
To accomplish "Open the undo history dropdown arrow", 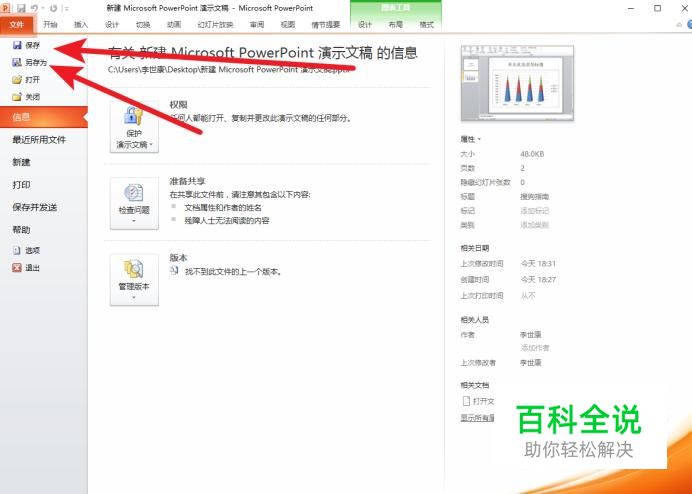I will click(x=43, y=8).
